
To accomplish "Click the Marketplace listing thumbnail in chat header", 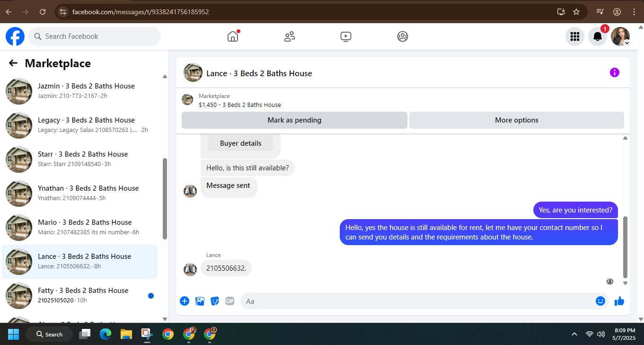I will click(187, 99).
